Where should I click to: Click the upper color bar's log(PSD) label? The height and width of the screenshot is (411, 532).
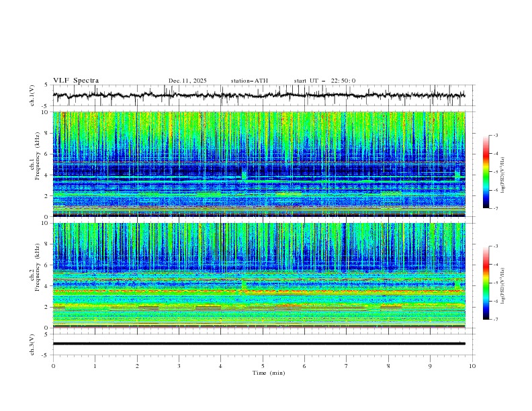point(502,175)
